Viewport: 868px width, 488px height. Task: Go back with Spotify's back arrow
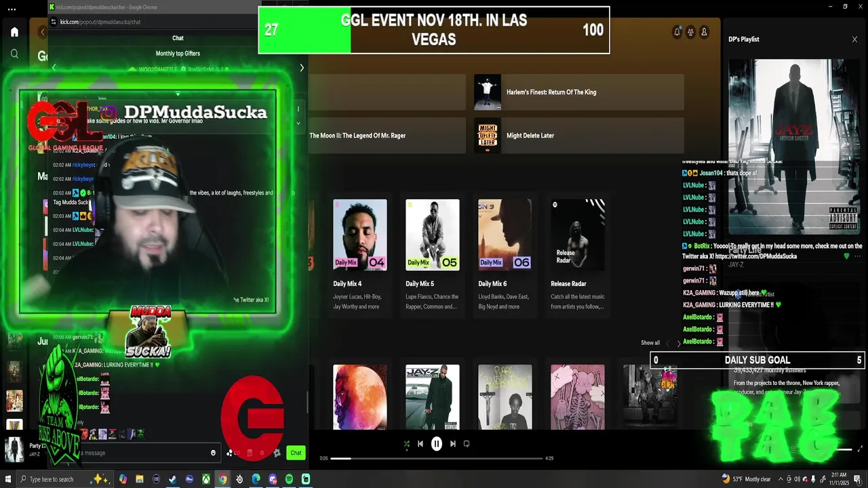point(43,32)
